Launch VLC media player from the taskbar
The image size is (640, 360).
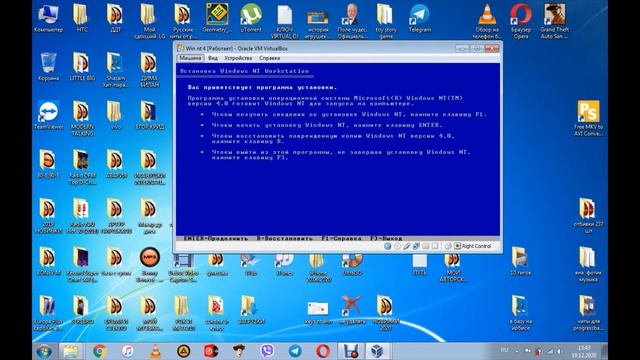[155, 351]
